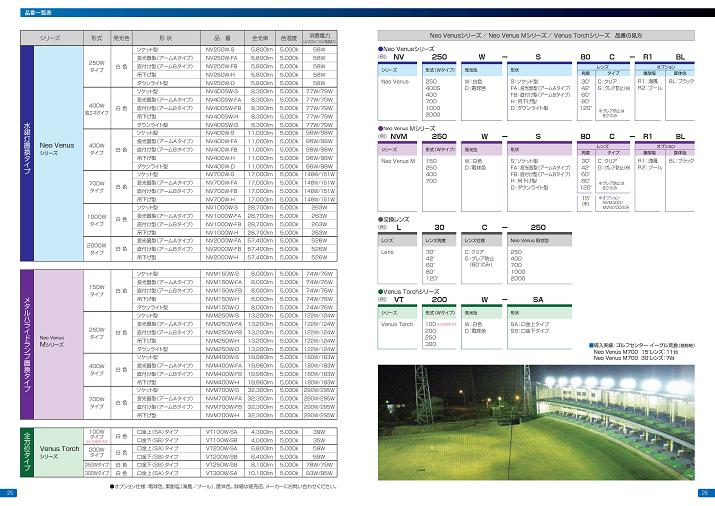
Task: Select the 2000W type cell in Neo Venus table
Action: click(97, 249)
